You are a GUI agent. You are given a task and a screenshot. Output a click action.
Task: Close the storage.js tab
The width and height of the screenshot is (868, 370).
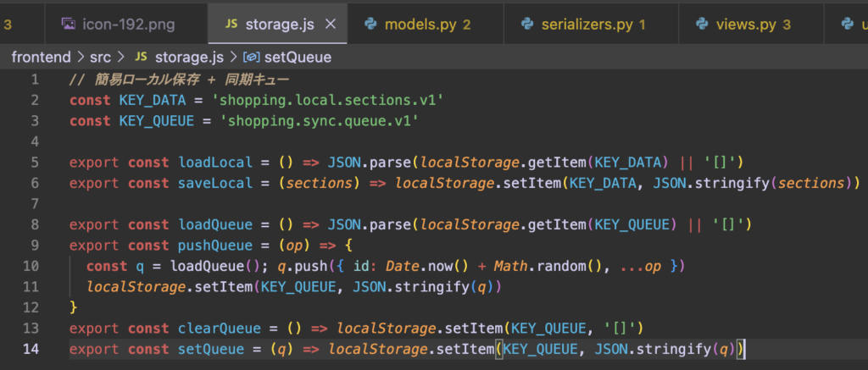[x=331, y=25]
